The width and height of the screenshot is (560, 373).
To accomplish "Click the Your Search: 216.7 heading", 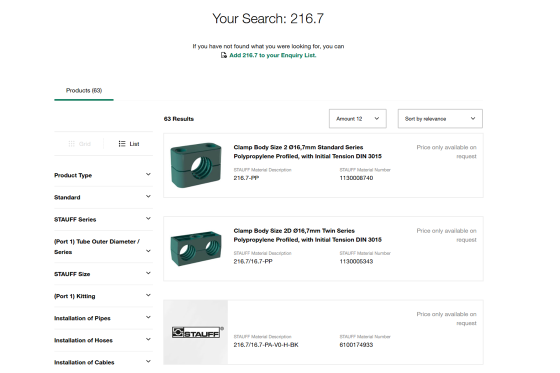I will (268, 18).
